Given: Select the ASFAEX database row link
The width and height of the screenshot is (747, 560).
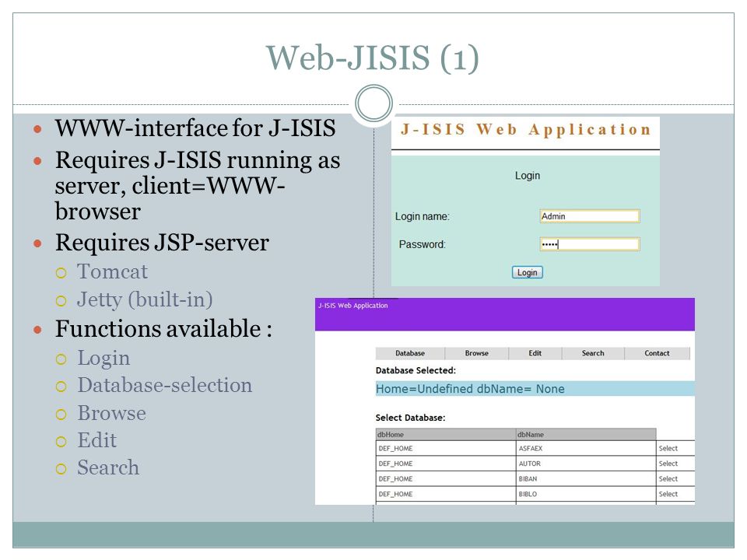Looking at the screenshot, I should [x=668, y=449].
